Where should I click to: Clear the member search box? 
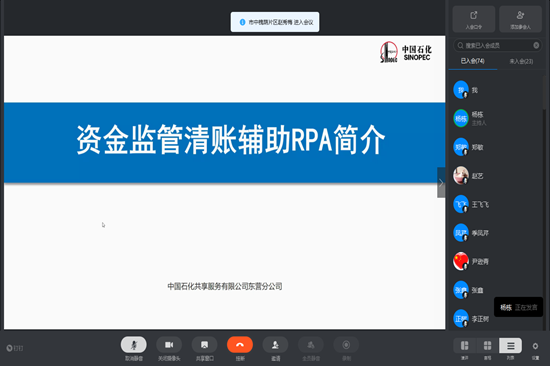click(536, 45)
